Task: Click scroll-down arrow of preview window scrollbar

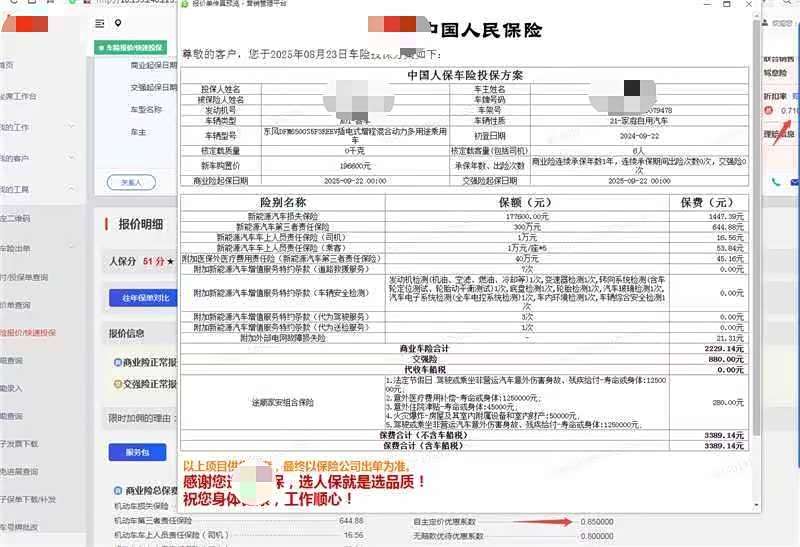Action: [x=756, y=505]
